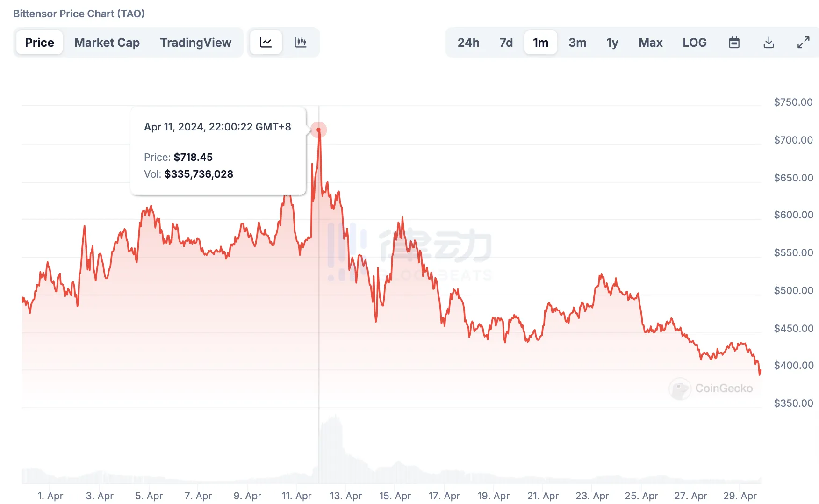Show the Max time range
819x504 pixels.
(x=650, y=43)
